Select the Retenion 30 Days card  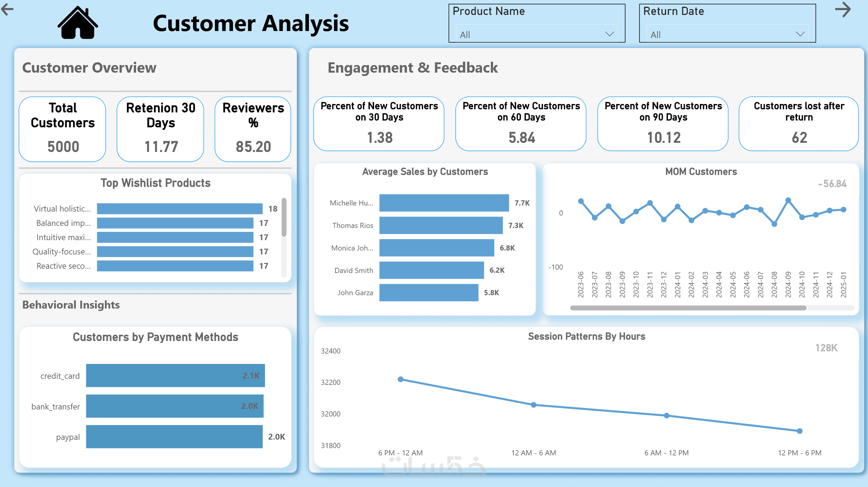(160, 129)
